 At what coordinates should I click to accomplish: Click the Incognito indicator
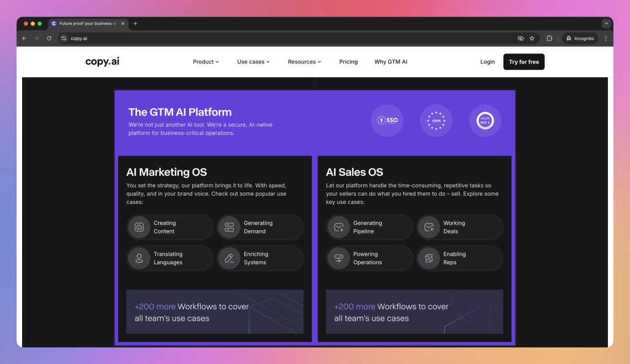[580, 38]
